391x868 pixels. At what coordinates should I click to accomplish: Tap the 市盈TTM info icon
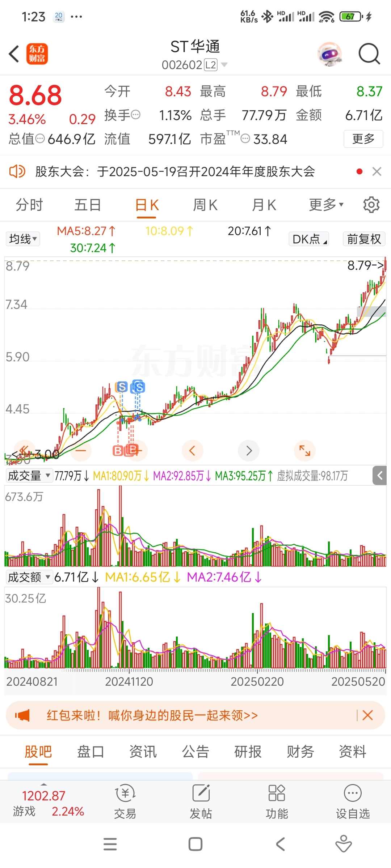(x=245, y=139)
